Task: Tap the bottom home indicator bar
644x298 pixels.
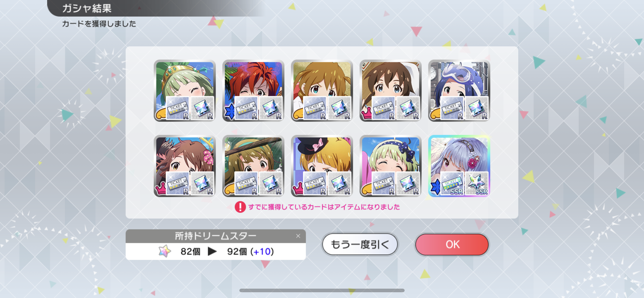Action: (x=322, y=290)
